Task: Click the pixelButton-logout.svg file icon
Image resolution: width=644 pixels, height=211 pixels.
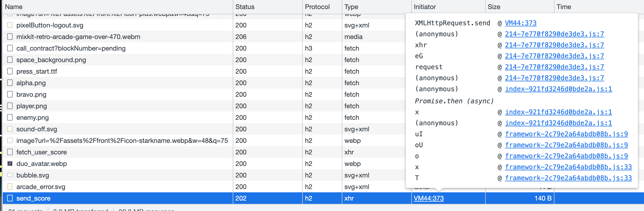Action: [10, 25]
